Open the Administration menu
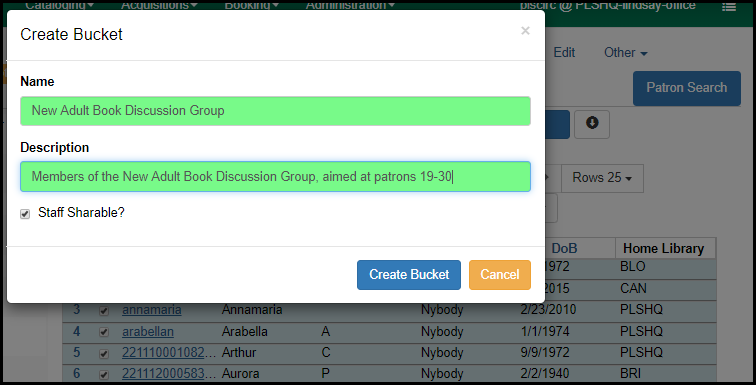 (x=350, y=5)
